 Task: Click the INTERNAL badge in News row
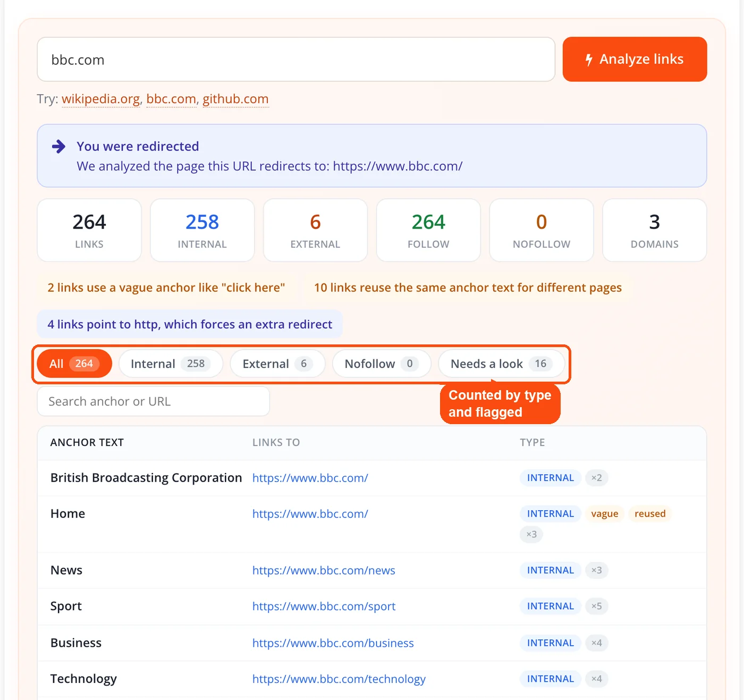[x=551, y=570]
